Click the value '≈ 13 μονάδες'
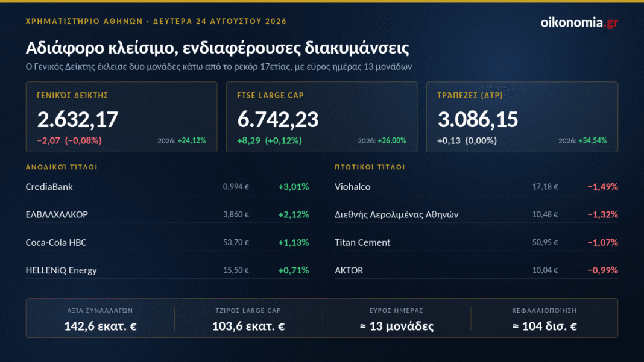Screen dimensions: 644x362 [396, 326]
